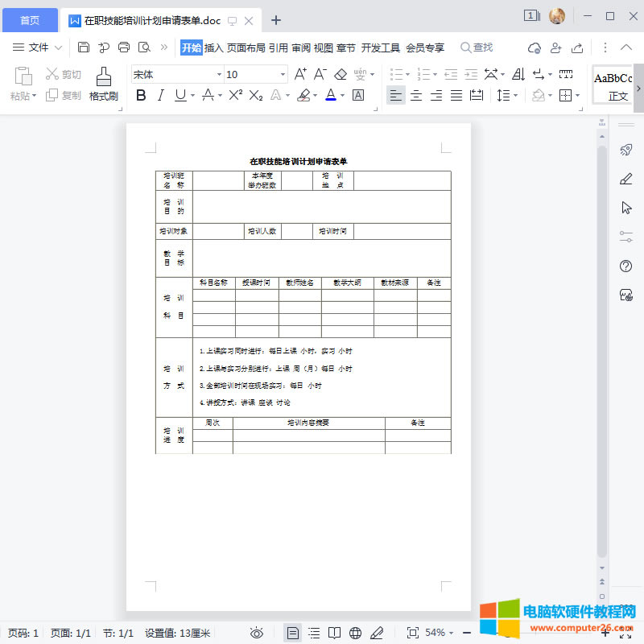The width and height of the screenshot is (644, 644).
Task: Open the font name dropdown (宋体)
Action: (177, 75)
